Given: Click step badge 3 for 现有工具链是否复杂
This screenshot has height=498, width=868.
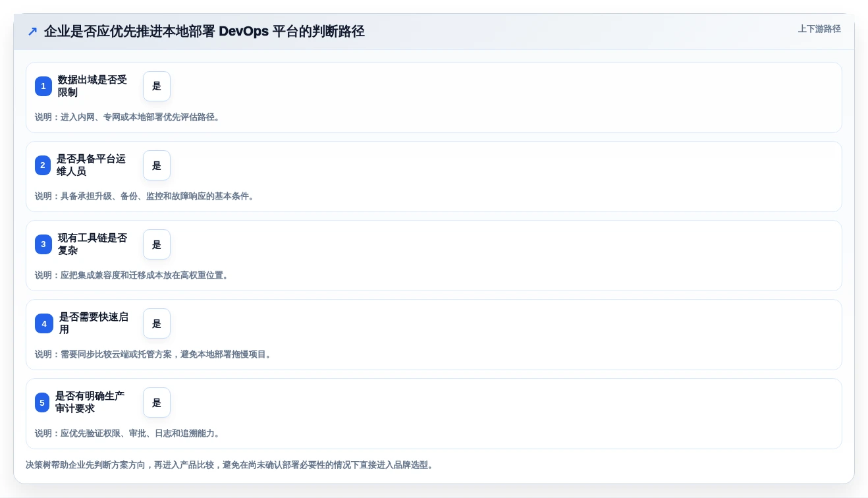Looking at the screenshot, I should coord(43,244).
